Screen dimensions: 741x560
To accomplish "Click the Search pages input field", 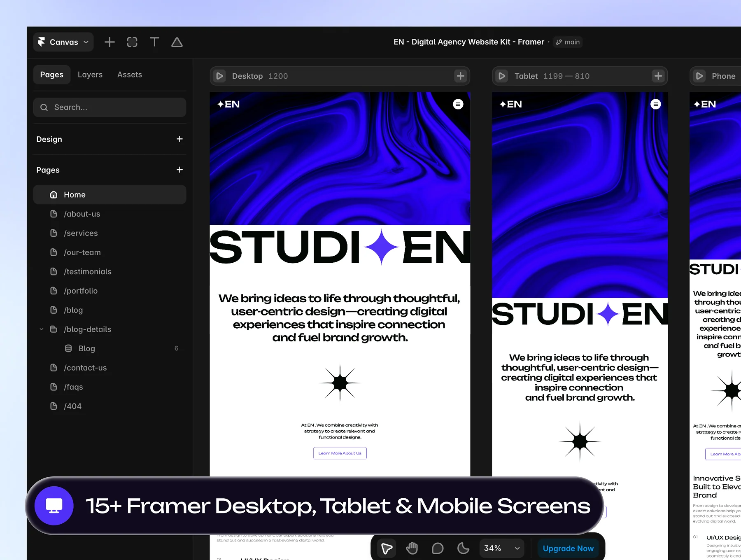I will pos(110,107).
